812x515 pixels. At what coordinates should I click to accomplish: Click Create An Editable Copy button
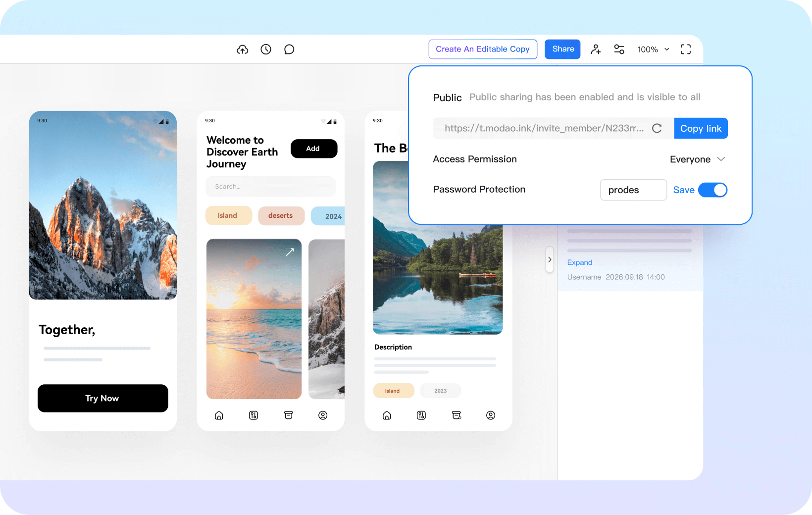pos(483,50)
